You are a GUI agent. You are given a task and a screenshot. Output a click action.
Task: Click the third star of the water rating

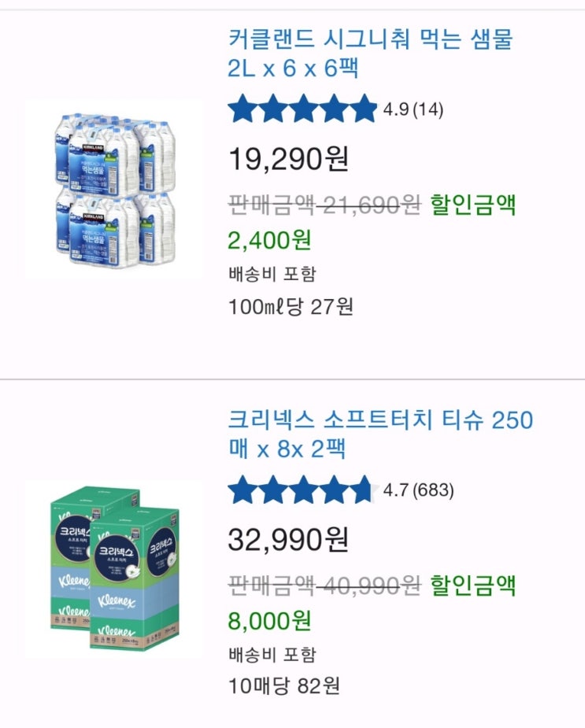(302, 109)
